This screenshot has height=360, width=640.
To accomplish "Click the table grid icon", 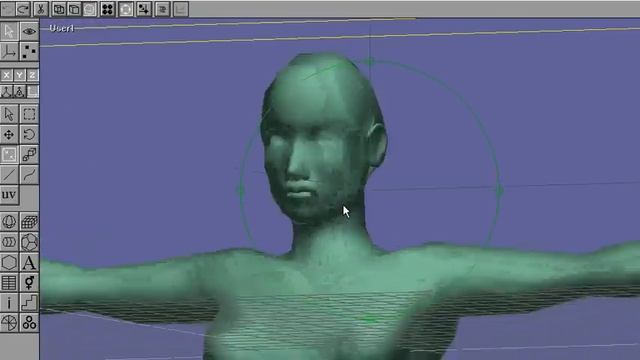I will [9, 282].
